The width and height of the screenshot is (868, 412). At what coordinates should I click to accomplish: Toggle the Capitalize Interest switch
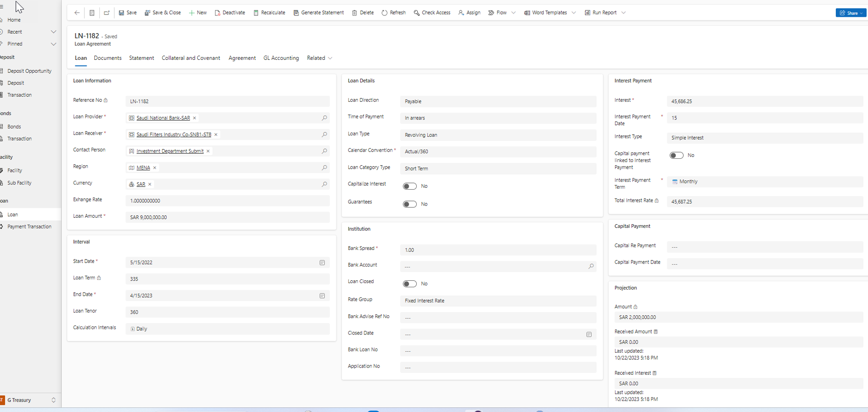point(410,186)
